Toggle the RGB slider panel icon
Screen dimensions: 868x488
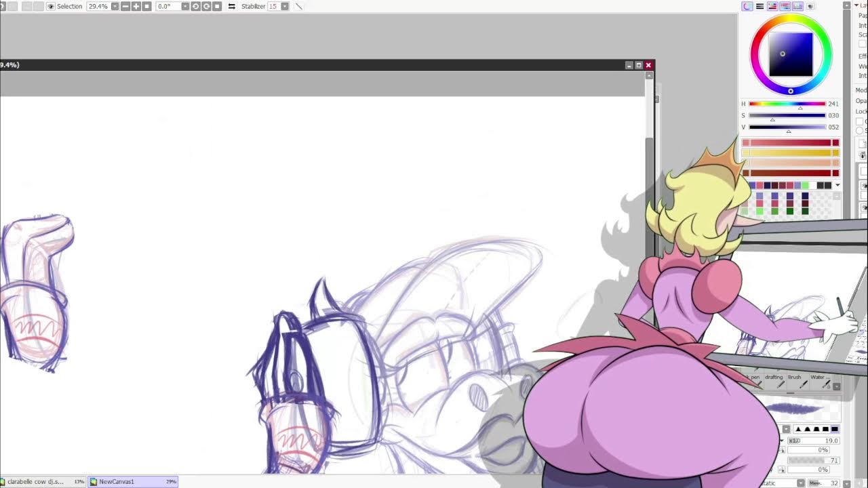pos(760,6)
